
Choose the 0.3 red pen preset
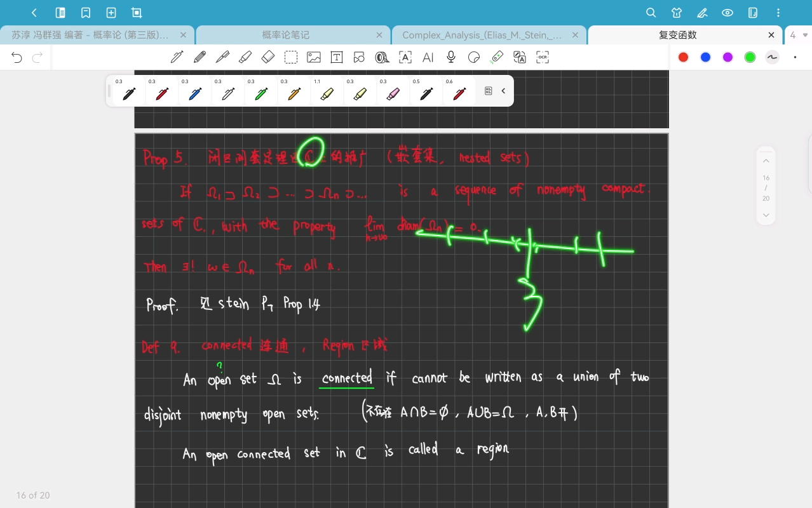tap(161, 92)
